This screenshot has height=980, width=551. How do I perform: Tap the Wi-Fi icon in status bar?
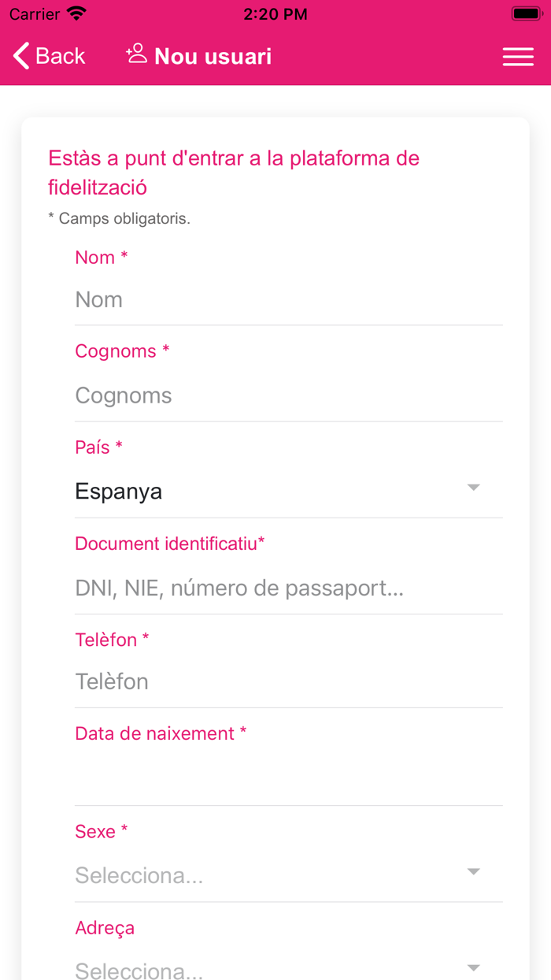pos(76,14)
